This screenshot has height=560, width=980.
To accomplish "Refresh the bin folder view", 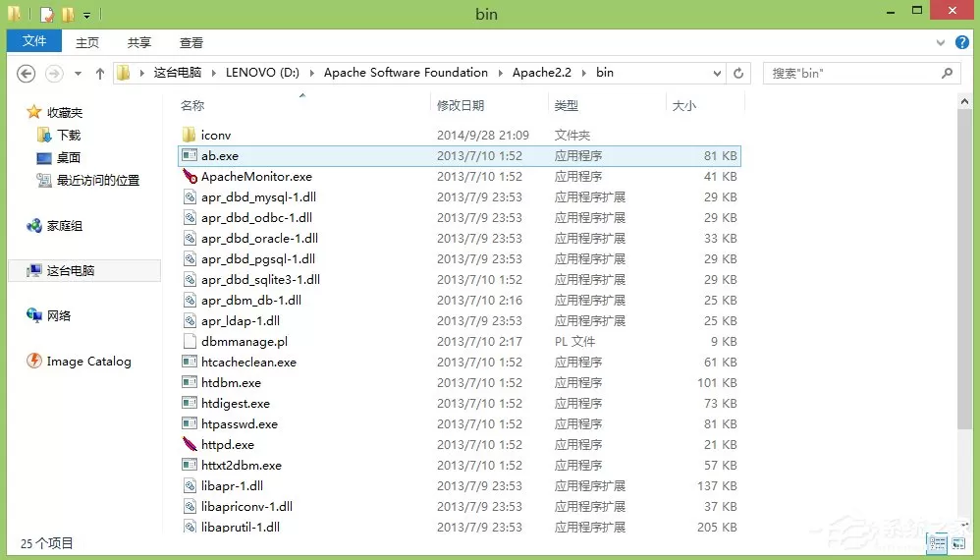I will coord(738,73).
